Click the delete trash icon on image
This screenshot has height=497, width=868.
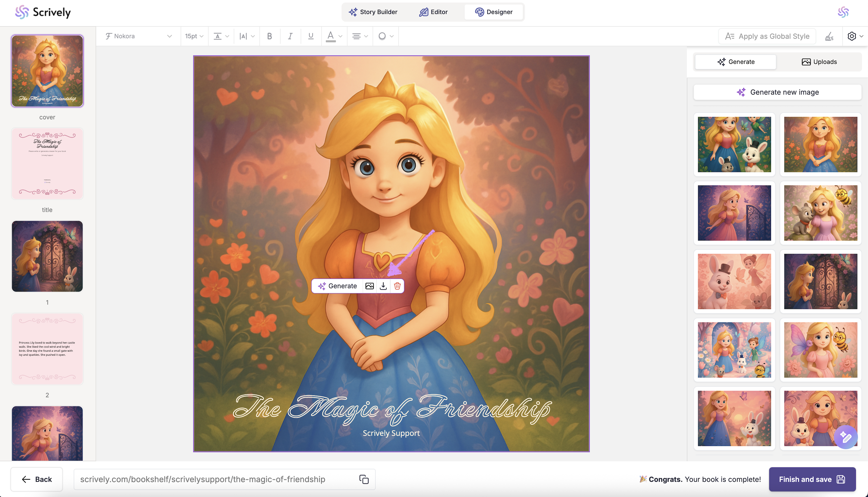(397, 286)
